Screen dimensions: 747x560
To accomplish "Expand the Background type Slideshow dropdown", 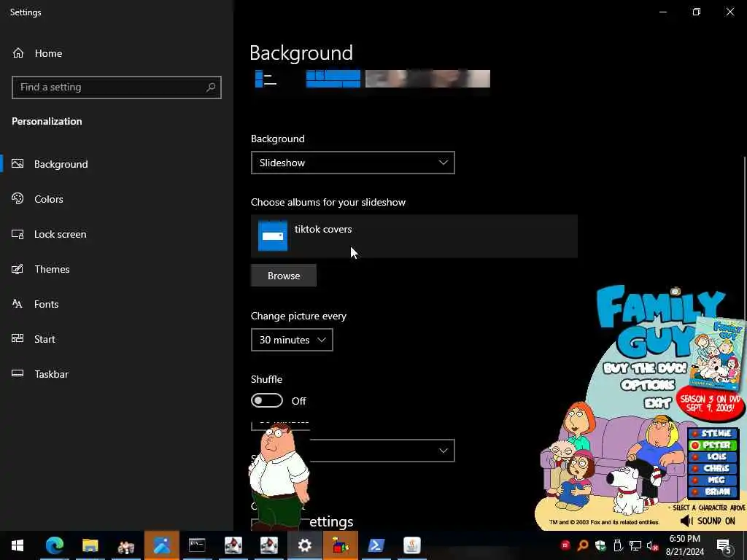I will (x=352, y=163).
